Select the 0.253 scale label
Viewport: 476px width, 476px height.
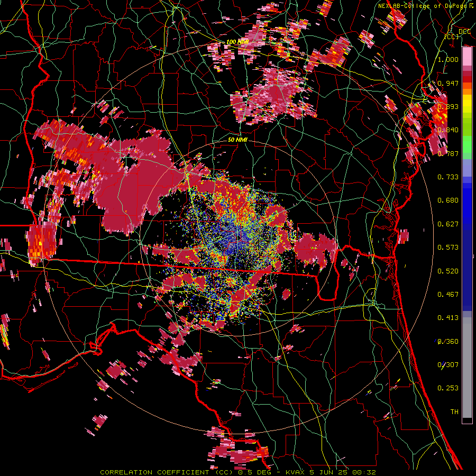448,388
